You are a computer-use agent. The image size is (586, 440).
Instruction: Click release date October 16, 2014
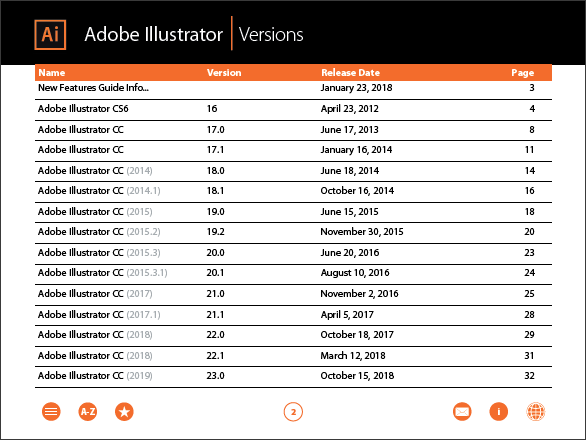357,191
